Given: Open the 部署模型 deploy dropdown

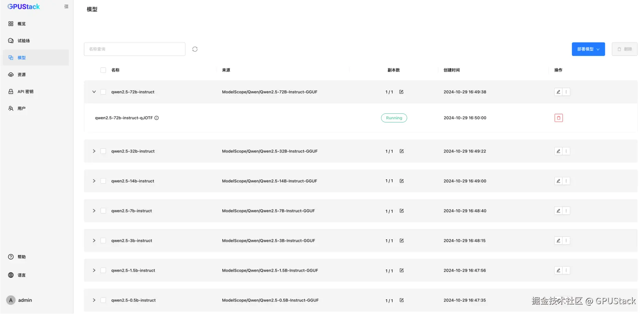Looking at the screenshot, I should click(x=588, y=49).
